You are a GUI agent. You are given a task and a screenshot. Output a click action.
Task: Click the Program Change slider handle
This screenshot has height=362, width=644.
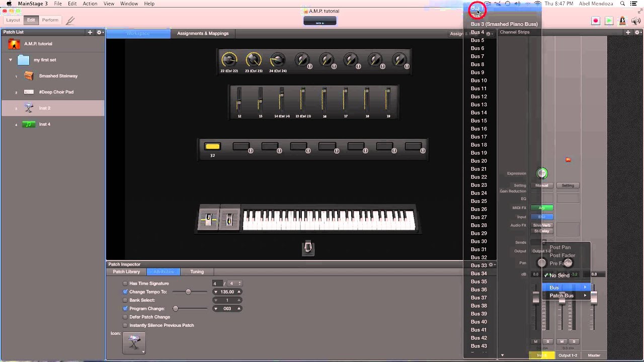[176, 309]
